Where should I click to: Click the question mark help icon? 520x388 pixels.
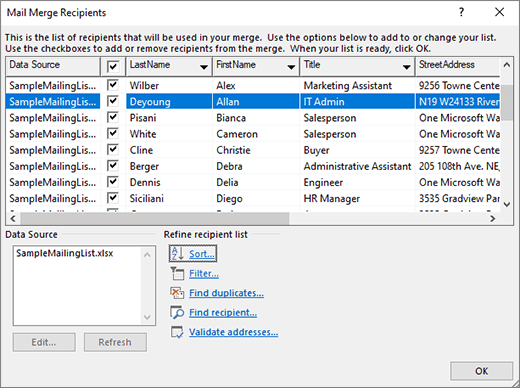[x=461, y=12]
